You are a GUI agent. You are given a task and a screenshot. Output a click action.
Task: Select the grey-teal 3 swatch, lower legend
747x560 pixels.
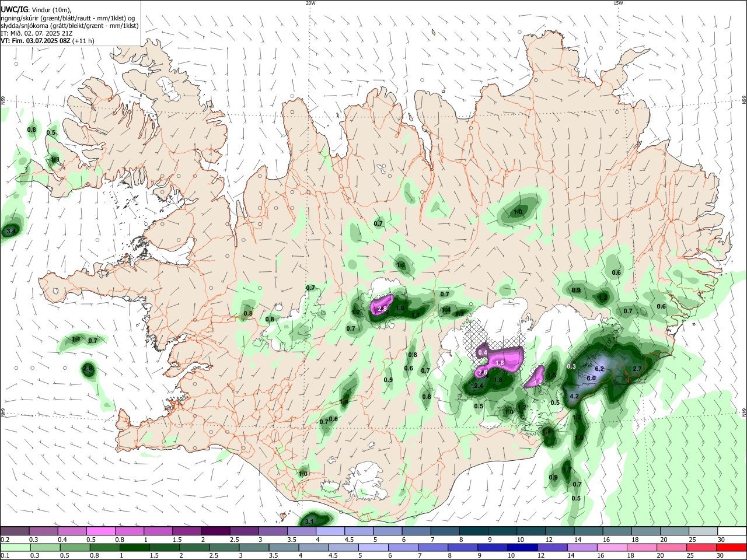pos(254,547)
